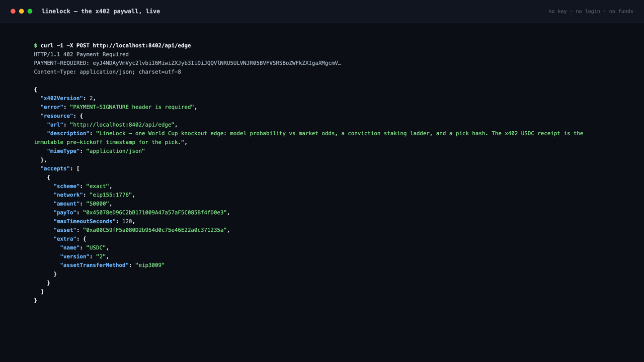The width and height of the screenshot is (644, 362).
Task: Click the 'http://localhost:8402/api/edge' JSON value
Action: pyautogui.click(x=122, y=125)
